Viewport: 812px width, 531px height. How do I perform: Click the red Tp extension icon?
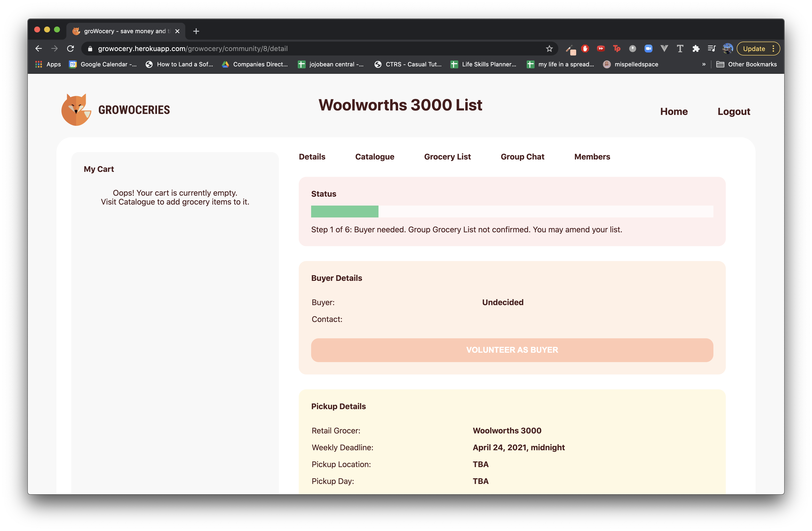[617, 49]
